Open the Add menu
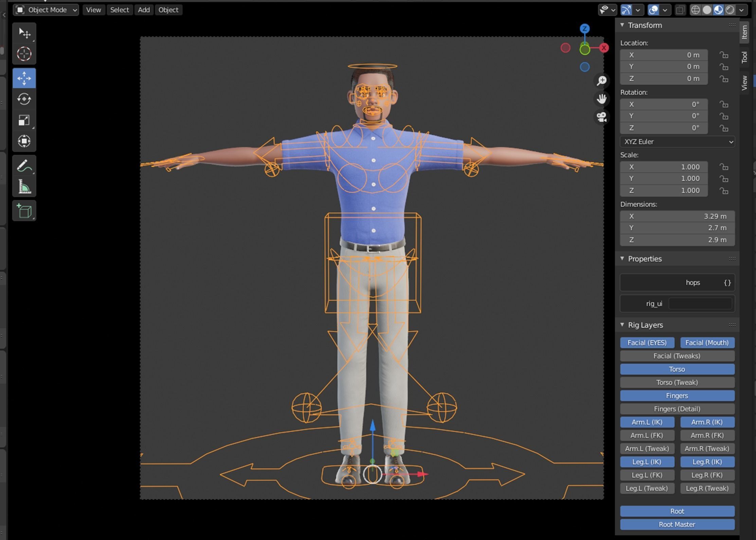 (144, 10)
